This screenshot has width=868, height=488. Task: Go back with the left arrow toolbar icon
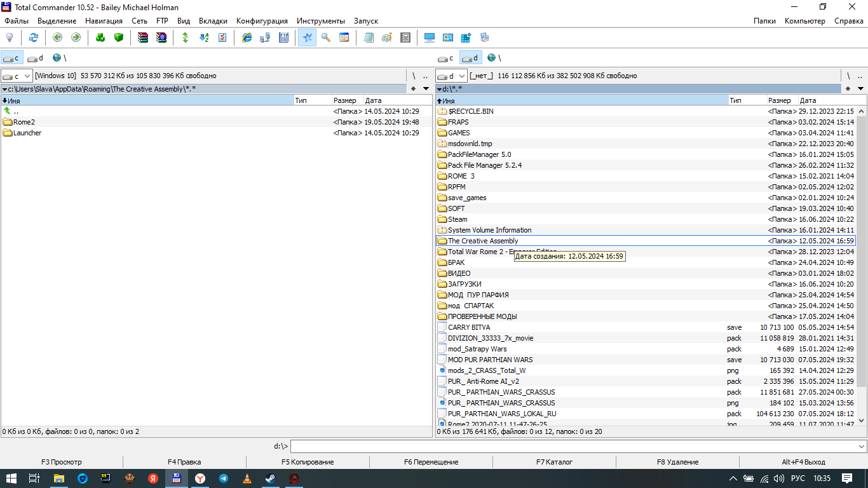[x=57, y=37]
